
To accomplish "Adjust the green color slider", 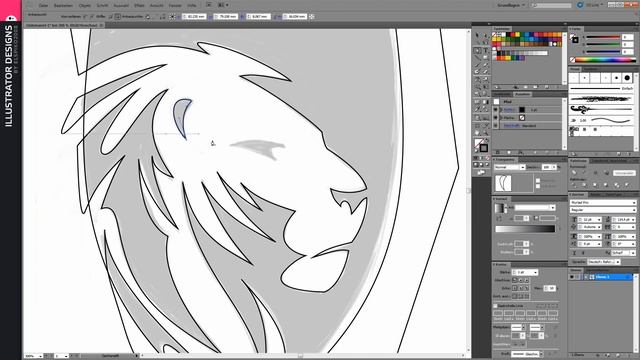I will (603, 44).
